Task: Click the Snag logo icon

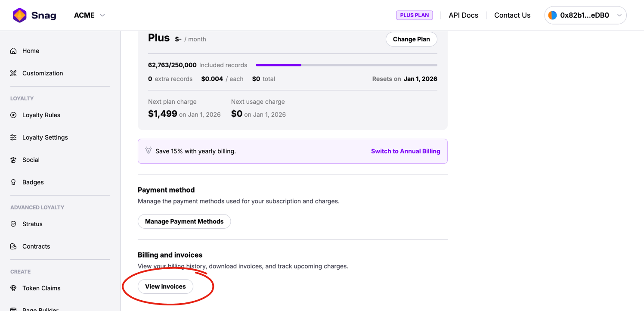Action: pos(20,16)
